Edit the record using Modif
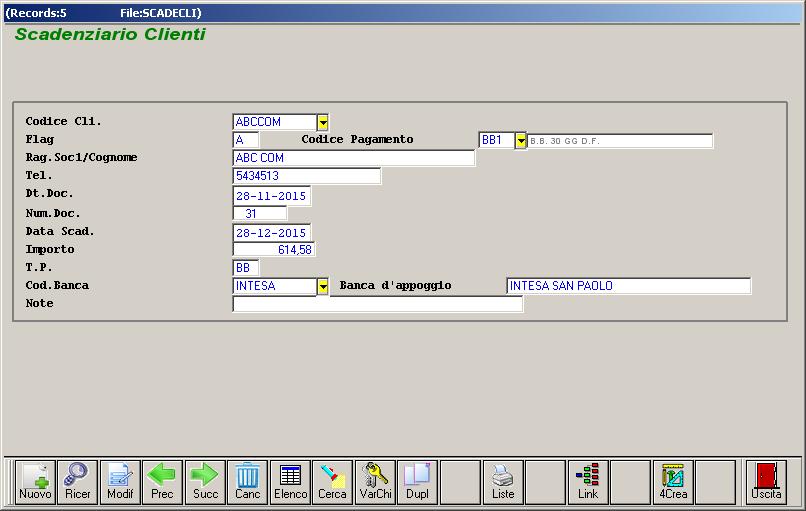This screenshot has height=511, width=806. click(x=120, y=482)
